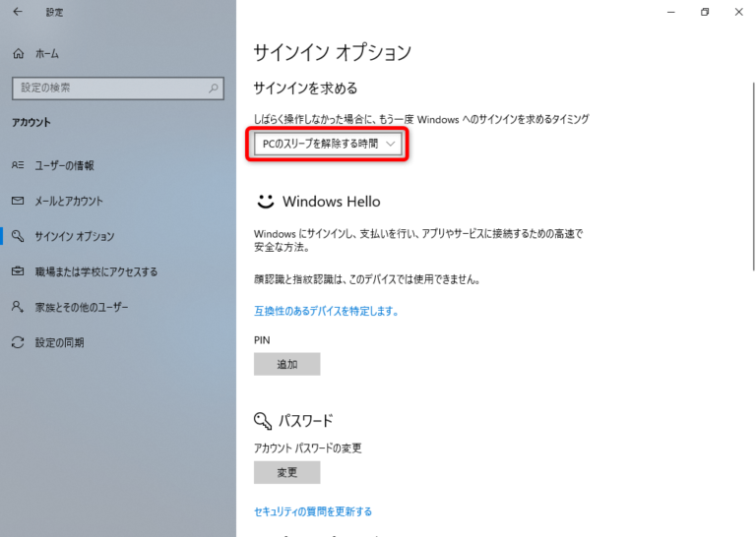Screen dimensions: 756x537
Task: Go to 設定の同期 section
Action: 60,342
